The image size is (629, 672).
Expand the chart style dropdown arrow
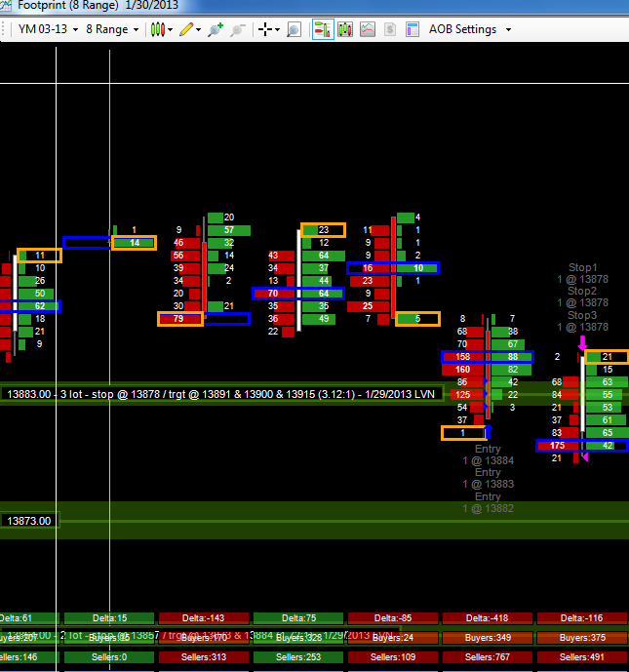[x=171, y=29]
